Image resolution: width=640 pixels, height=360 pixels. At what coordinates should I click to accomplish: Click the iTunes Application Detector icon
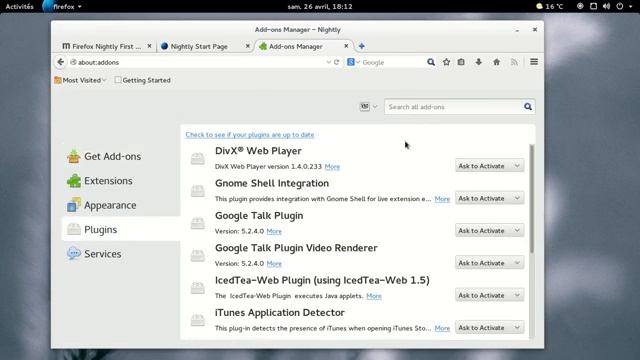click(198, 320)
